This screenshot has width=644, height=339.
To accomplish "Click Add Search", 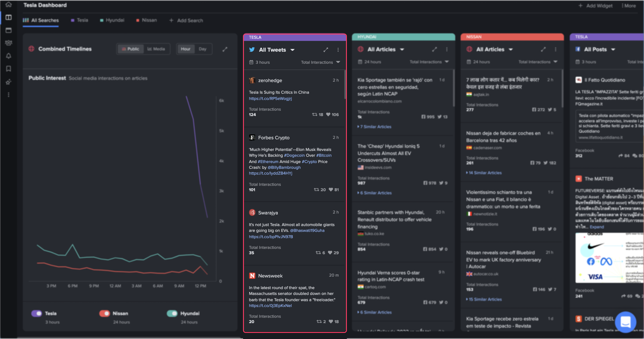I will point(186,21).
